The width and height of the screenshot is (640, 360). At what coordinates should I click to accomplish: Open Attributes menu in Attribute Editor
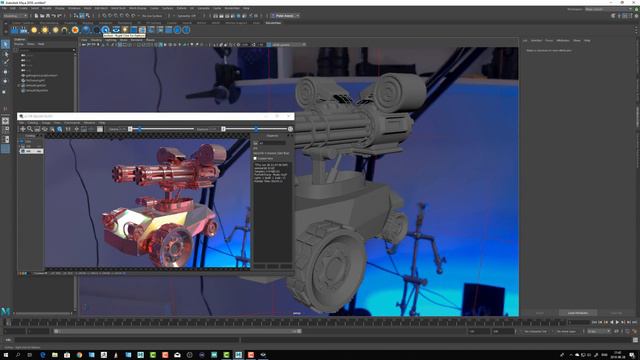(x=563, y=40)
